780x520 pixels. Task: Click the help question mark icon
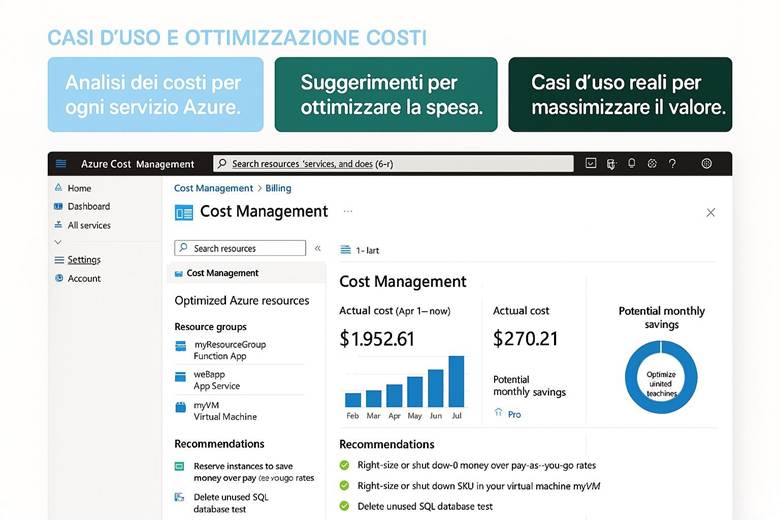click(673, 163)
